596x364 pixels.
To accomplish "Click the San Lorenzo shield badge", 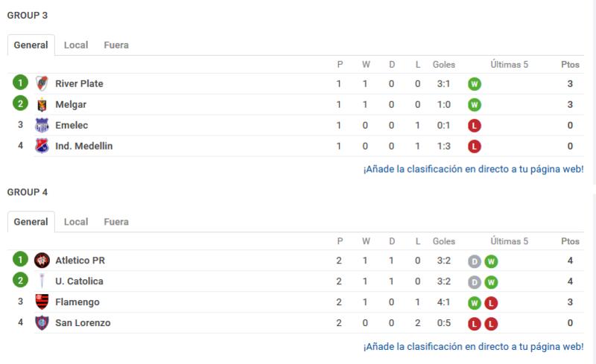I will coord(42,322).
